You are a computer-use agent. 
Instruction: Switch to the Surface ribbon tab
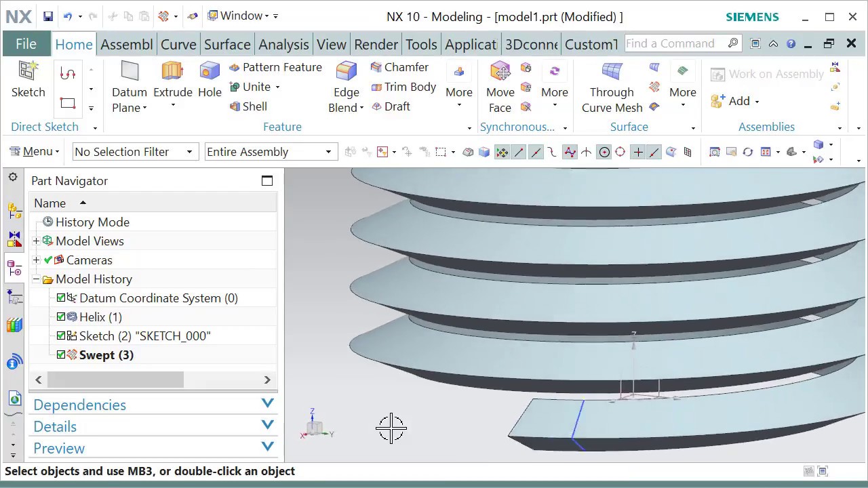pos(227,45)
